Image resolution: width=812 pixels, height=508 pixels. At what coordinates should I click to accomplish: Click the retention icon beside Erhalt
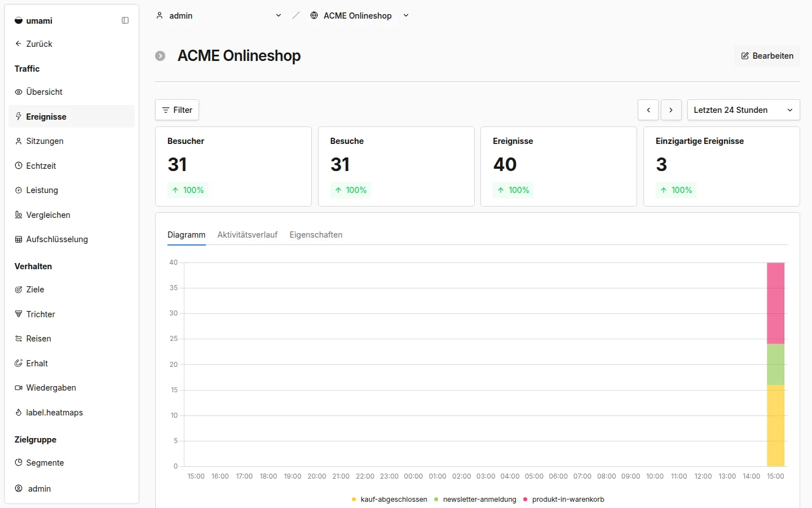click(19, 364)
